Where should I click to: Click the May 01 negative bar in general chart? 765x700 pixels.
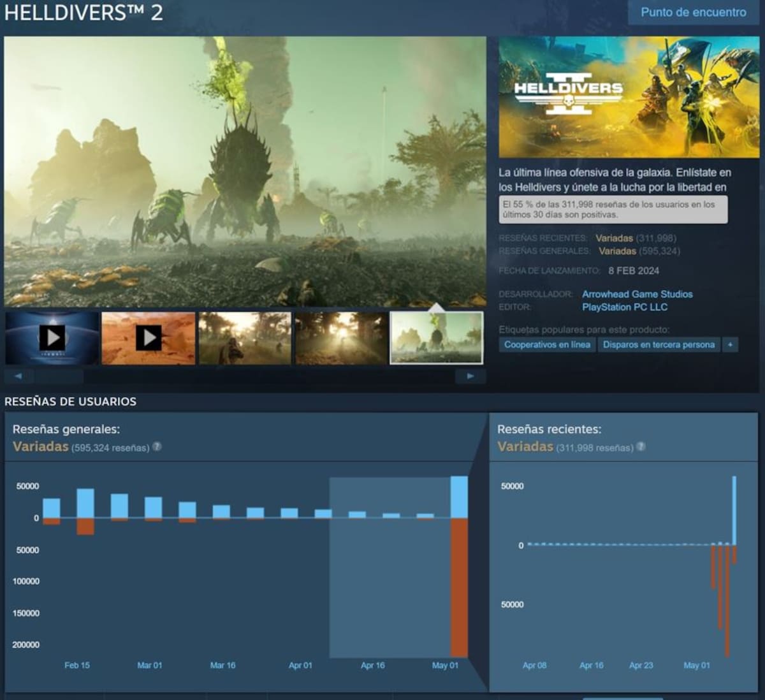pos(459,587)
